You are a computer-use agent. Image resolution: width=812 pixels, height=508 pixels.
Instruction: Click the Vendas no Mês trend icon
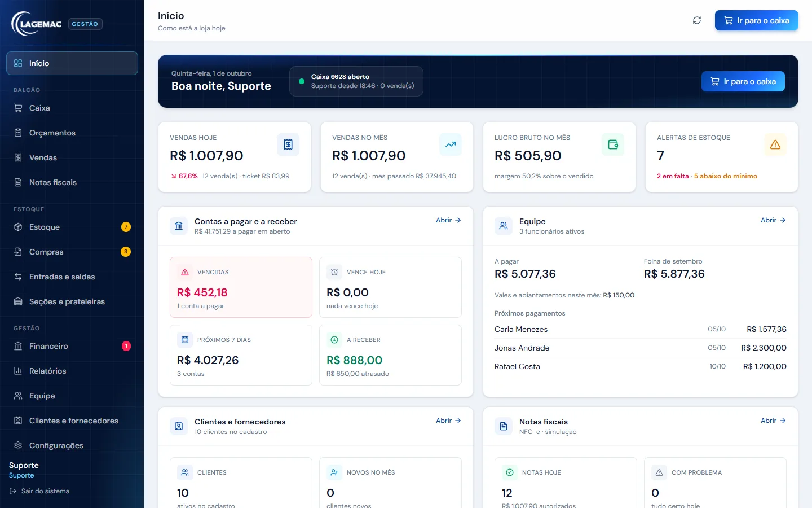tap(451, 144)
